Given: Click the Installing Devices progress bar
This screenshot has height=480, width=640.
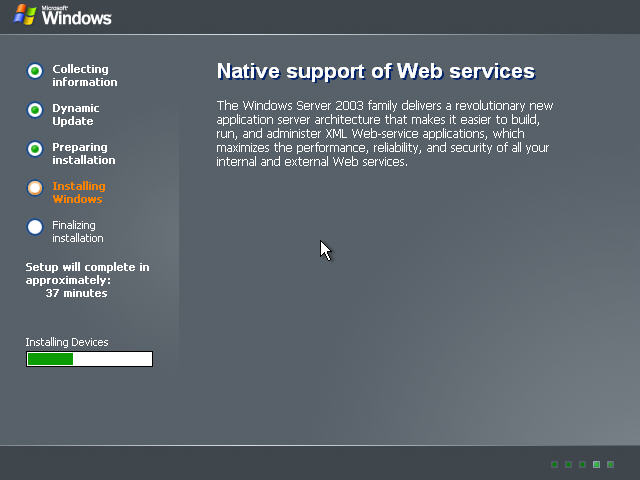Looking at the screenshot, I should [x=89, y=359].
